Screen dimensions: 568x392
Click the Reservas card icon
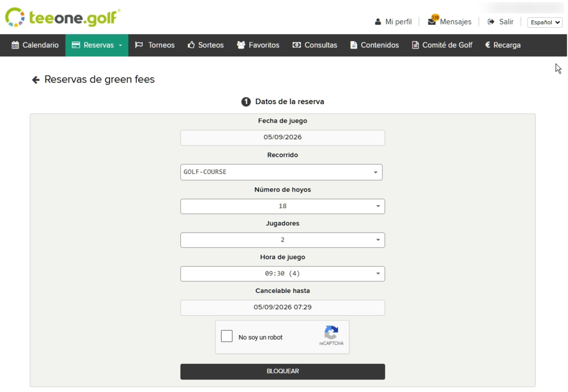point(76,45)
